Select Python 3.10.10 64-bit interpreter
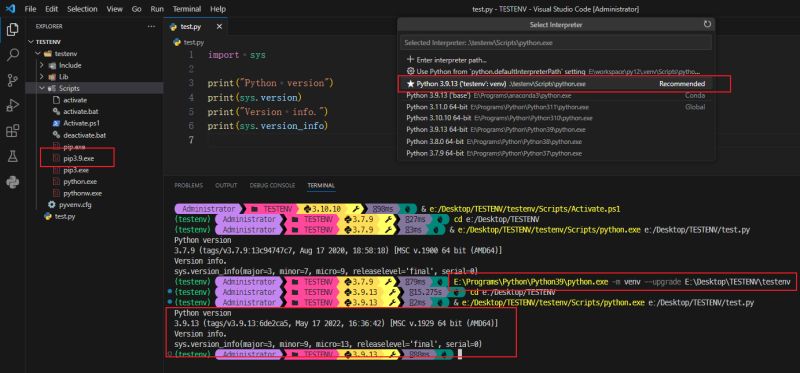Screen dimensions: 800x373 tap(556, 118)
